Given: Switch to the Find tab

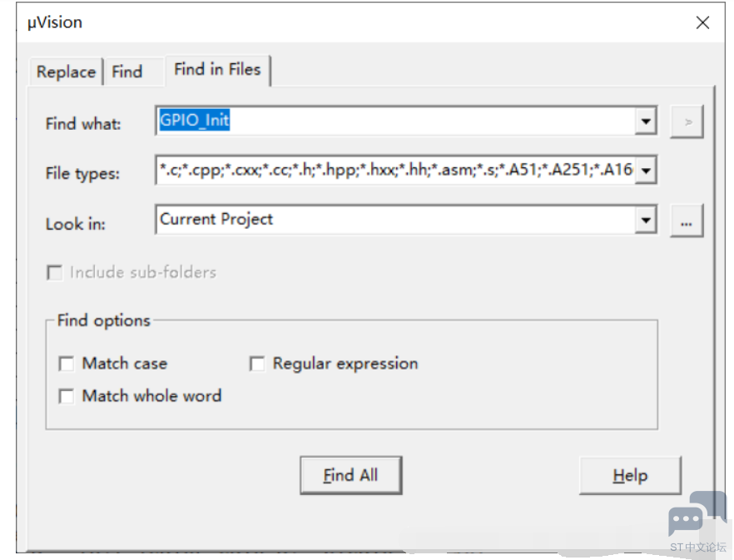Looking at the screenshot, I should [x=134, y=72].
